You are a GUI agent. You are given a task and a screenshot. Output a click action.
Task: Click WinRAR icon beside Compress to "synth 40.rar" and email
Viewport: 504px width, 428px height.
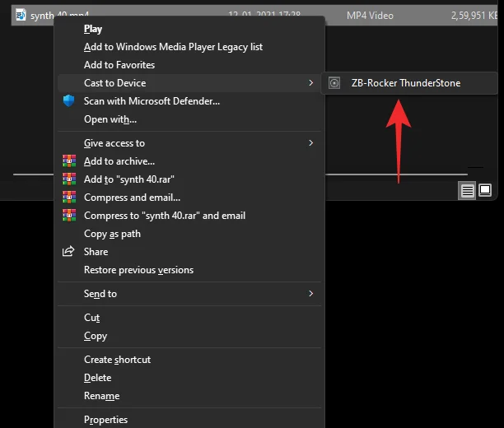coord(69,215)
